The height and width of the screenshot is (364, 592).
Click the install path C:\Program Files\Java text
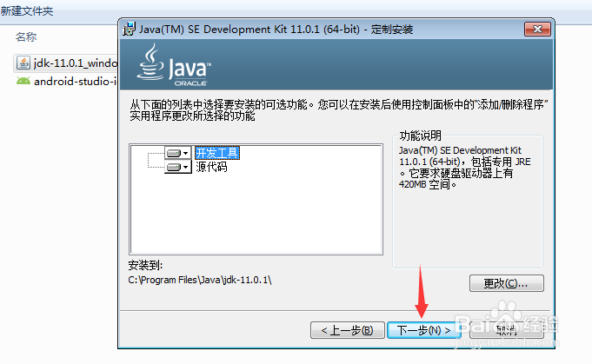pyautogui.click(x=200, y=280)
